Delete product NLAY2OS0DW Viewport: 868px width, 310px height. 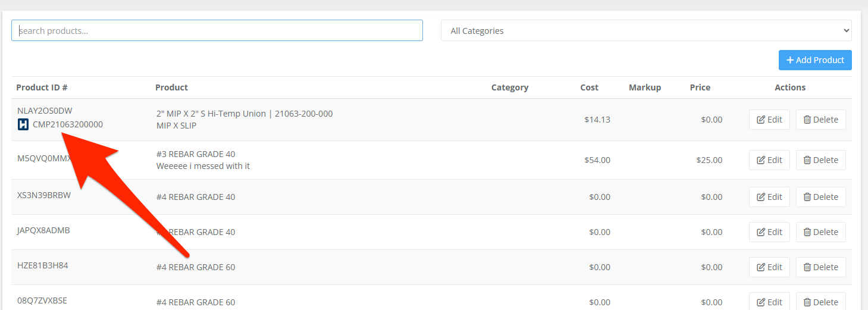click(x=820, y=120)
